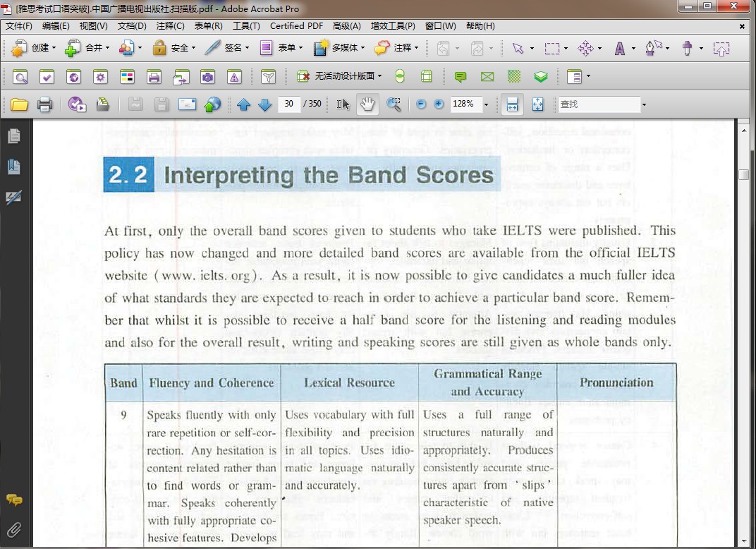Click the warning triangle navigator icon
This screenshot has height=549, width=756.
[234, 77]
